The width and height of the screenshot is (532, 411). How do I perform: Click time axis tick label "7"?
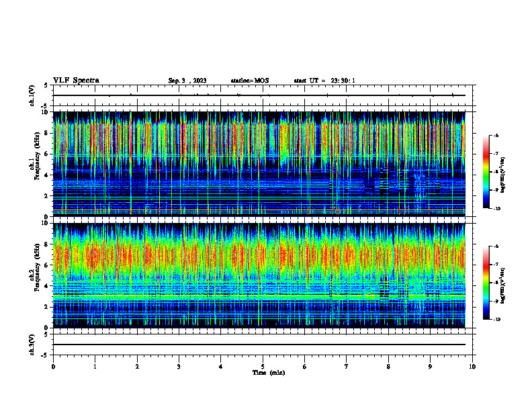coord(347,367)
